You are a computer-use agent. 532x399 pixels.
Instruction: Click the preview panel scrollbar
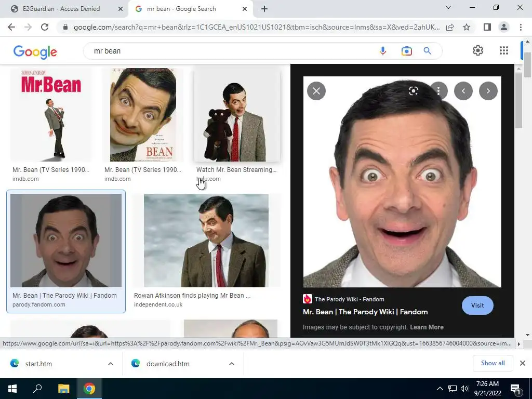519,100
